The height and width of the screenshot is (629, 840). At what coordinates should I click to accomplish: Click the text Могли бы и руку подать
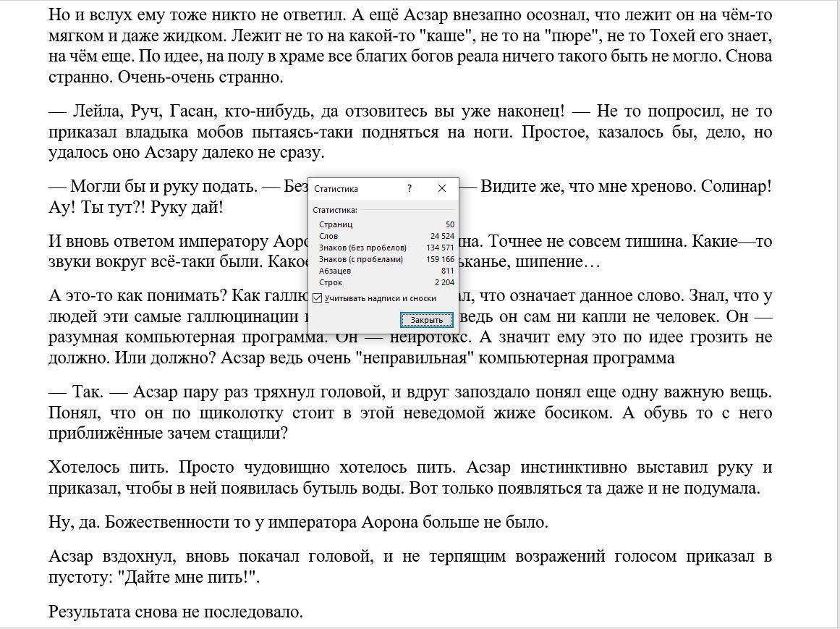164,186
